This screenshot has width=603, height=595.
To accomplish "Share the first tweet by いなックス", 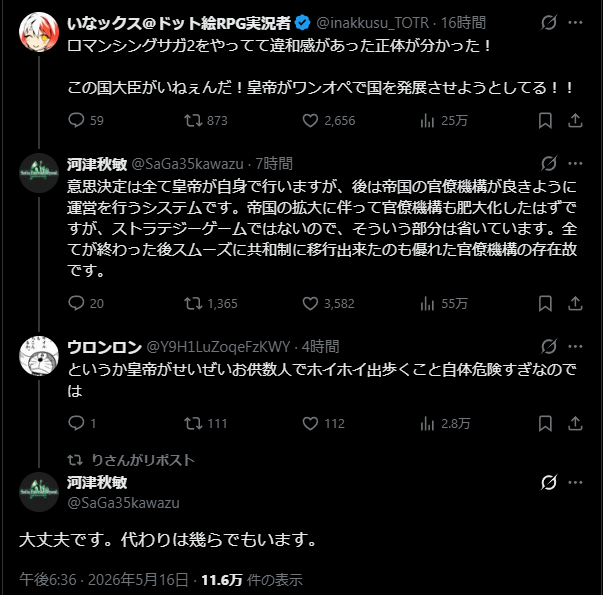I will click(575, 120).
